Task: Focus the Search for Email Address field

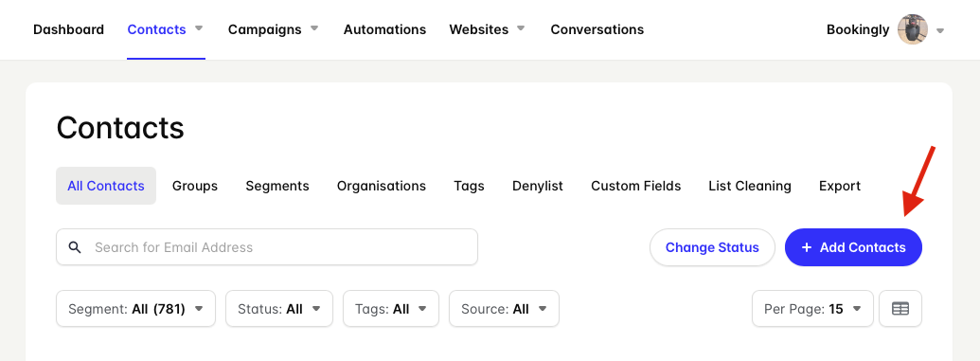Action: [x=267, y=247]
